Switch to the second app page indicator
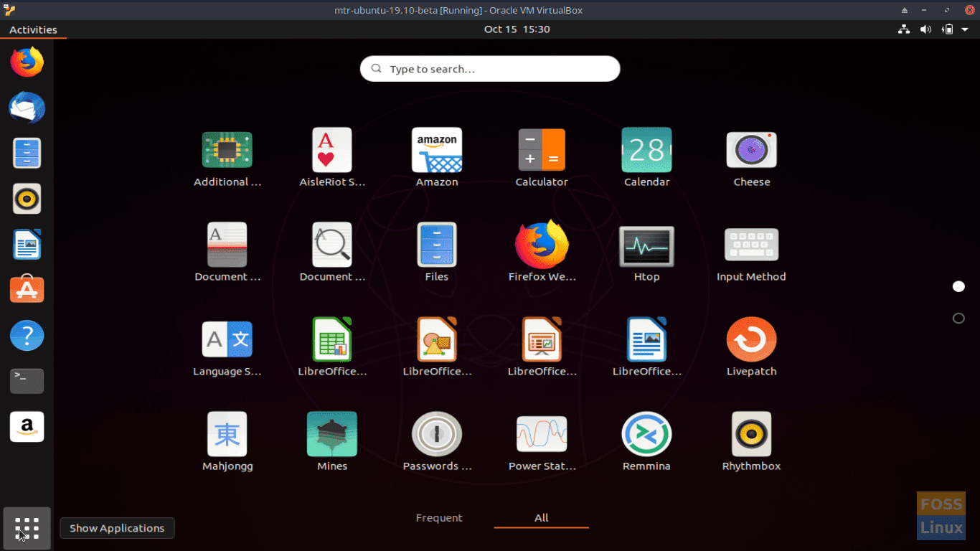This screenshot has height=551, width=980. coord(958,318)
